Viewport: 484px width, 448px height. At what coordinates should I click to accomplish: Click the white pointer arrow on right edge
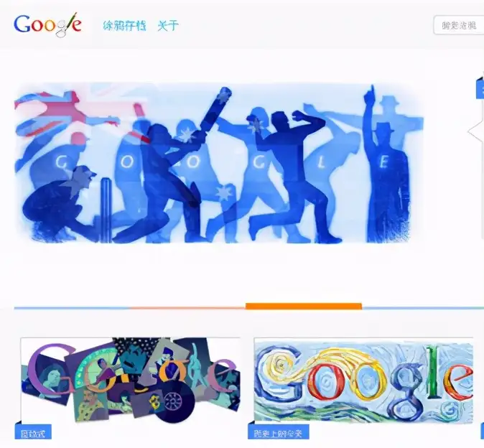tap(475, 132)
